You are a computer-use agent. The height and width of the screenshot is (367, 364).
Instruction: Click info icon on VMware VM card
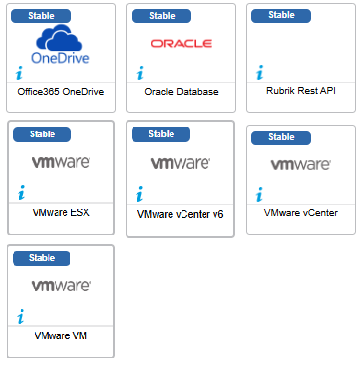21,317
